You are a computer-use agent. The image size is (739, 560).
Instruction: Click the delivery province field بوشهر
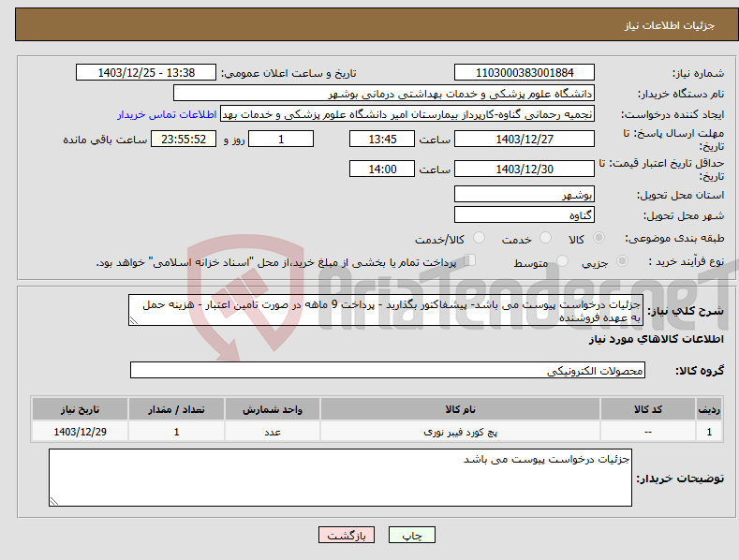click(525, 194)
